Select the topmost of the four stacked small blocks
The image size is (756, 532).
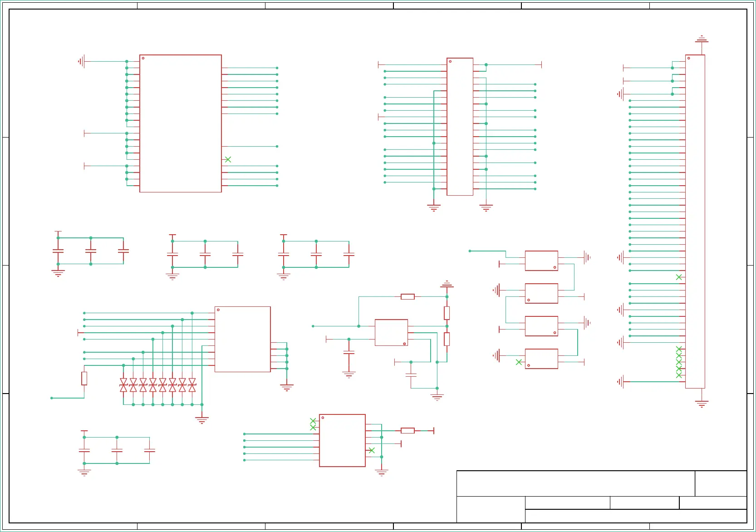tap(541, 261)
